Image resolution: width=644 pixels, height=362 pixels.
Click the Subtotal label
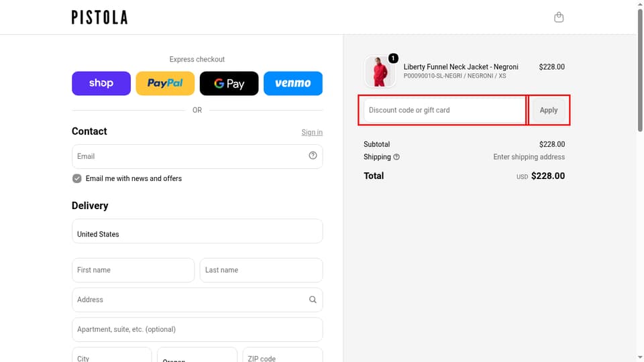click(x=376, y=144)
